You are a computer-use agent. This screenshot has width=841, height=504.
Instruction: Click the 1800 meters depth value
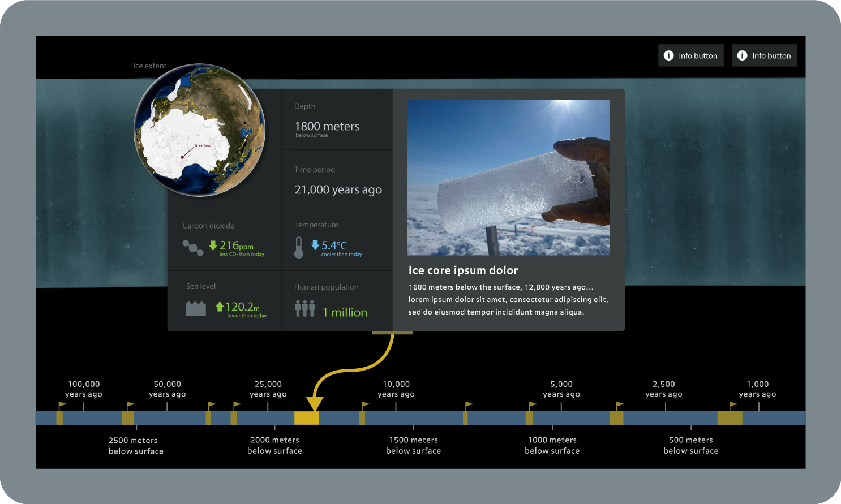coord(327,126)
